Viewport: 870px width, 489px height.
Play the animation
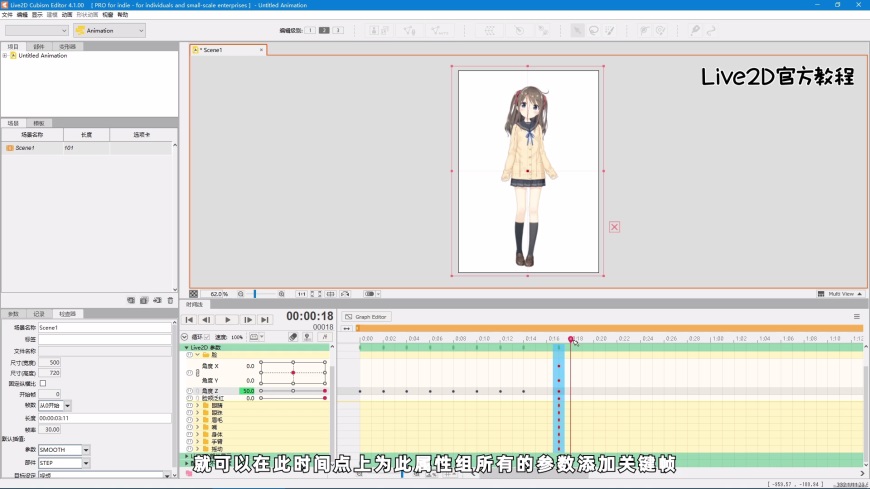pos(227,320)
